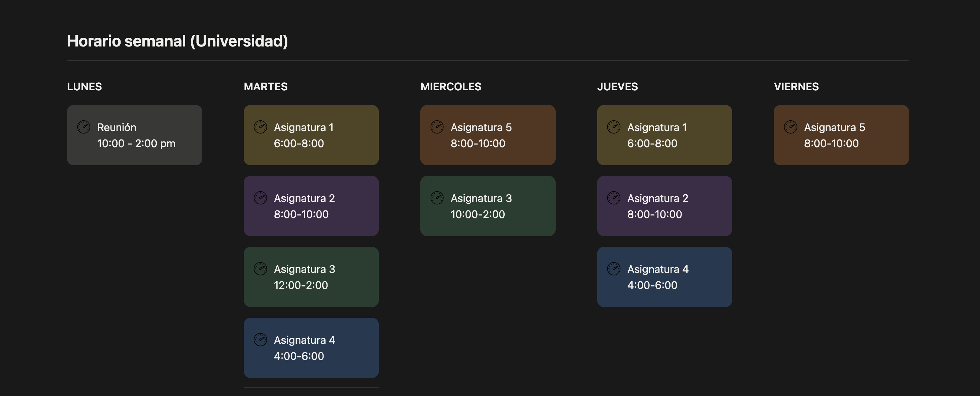This screenshot has height=396, width=980.
Task: Click clock icon of Martes Asignatura 1
Action: [x=260, y=127]
